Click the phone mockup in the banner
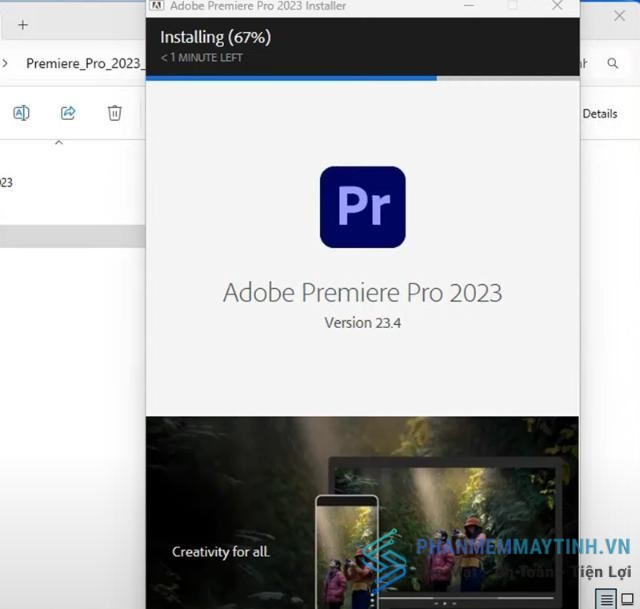This screenshot has width=640, height=609. pyautogui.click(x=347, y=551)
